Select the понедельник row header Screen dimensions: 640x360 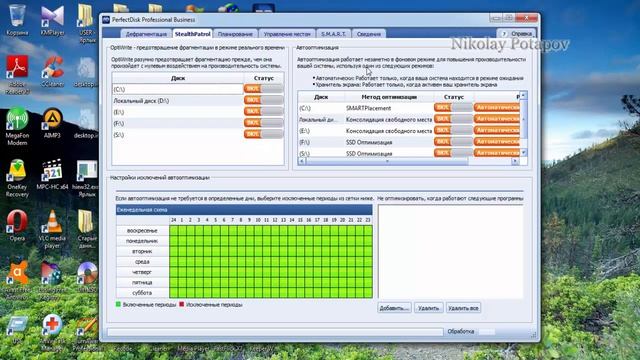(142, 241)
